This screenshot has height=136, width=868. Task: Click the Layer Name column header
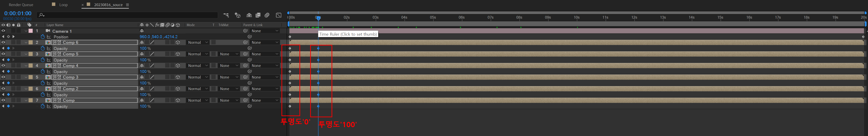pyautogui.click(x=55, y=25)
